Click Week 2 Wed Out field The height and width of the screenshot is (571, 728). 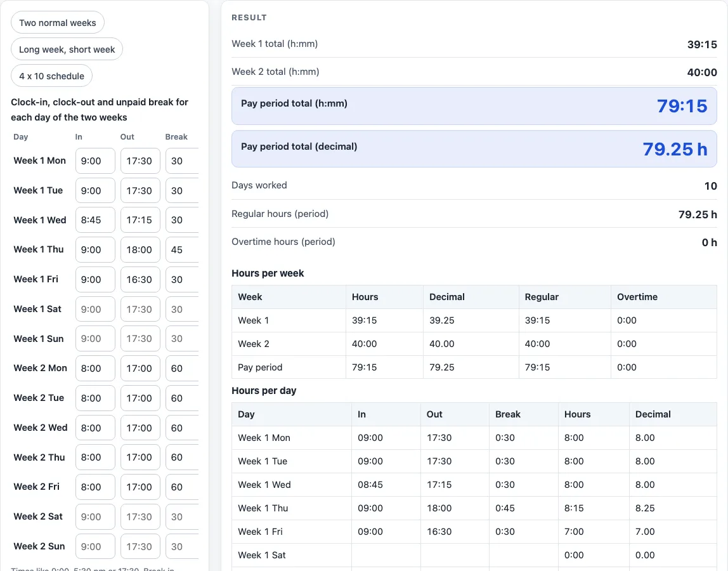point(140,428)
